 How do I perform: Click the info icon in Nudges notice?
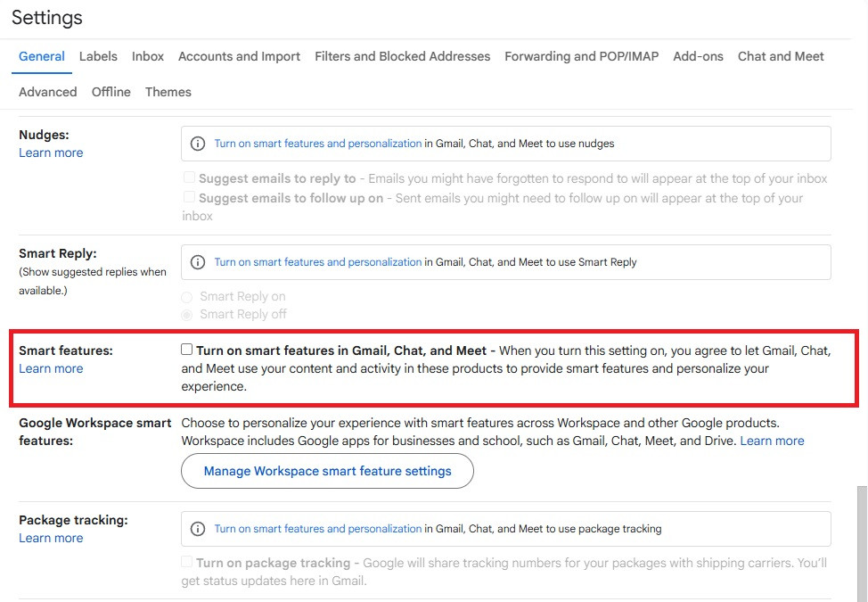pyautogui.click(x=198, y=144)
